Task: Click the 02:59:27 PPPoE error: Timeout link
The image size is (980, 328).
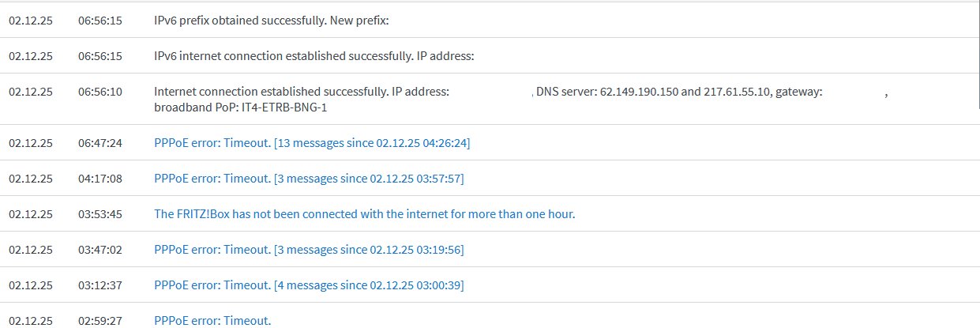Action: pos(212,320)
